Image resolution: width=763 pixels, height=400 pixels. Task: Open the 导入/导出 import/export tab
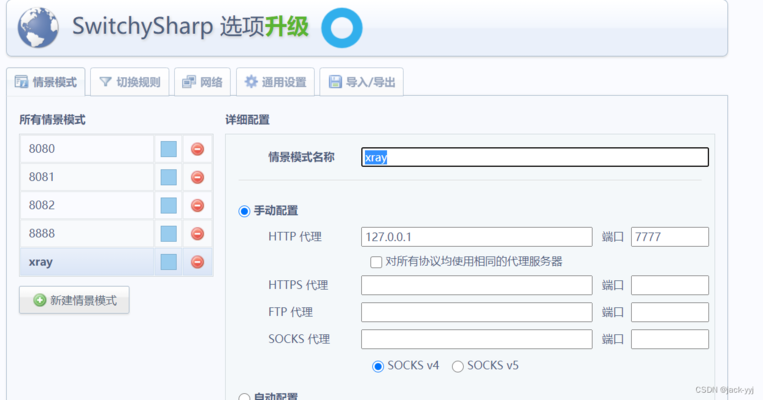click(x=361, y=82)
